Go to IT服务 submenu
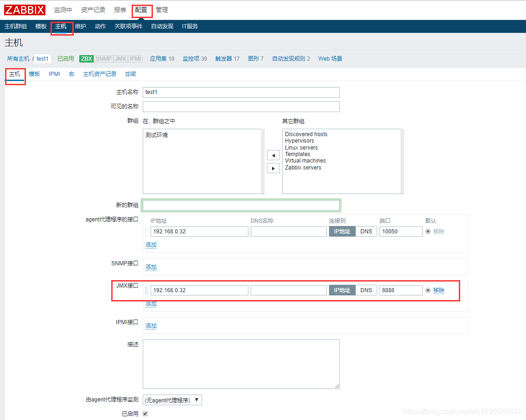Image resolution: width=526 pixels, height=420 pixels. [x=190, y=26]
